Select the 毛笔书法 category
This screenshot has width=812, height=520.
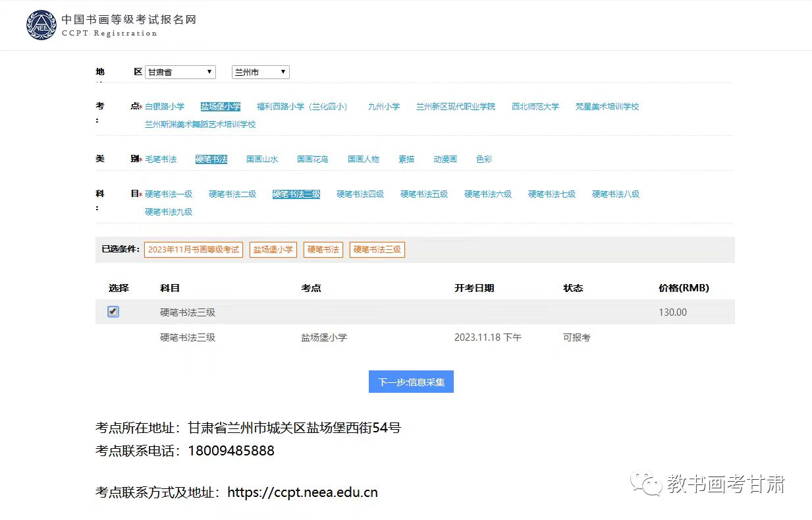(161, 159)
